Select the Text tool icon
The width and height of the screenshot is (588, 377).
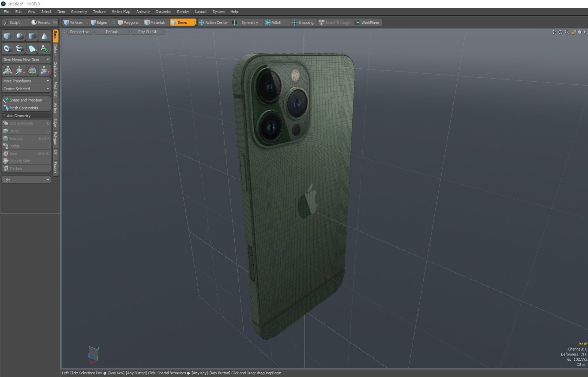click(x=44, y=48)
